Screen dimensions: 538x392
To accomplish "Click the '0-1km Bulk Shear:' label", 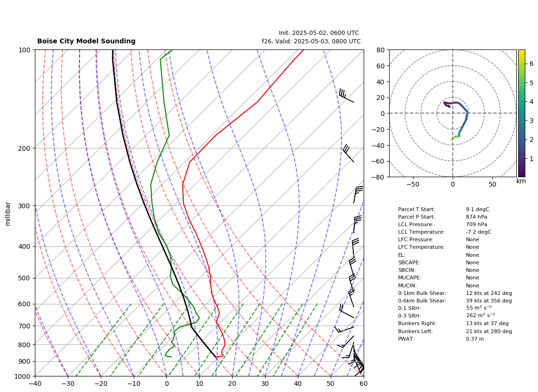I will click(422, 293).
